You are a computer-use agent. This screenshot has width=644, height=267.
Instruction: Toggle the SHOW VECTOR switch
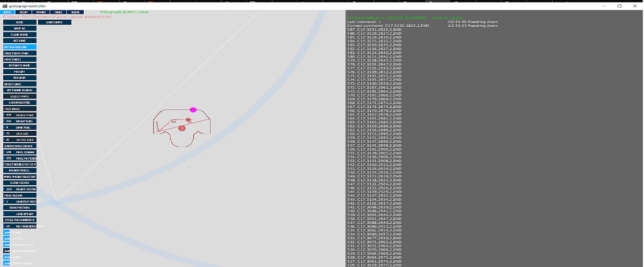click(7, 239)
